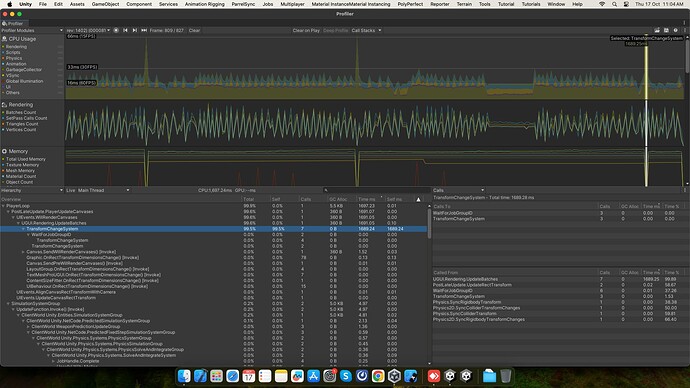Open Calendar from the dock
This screenshot has height=388, width=690.
point(249,376)
